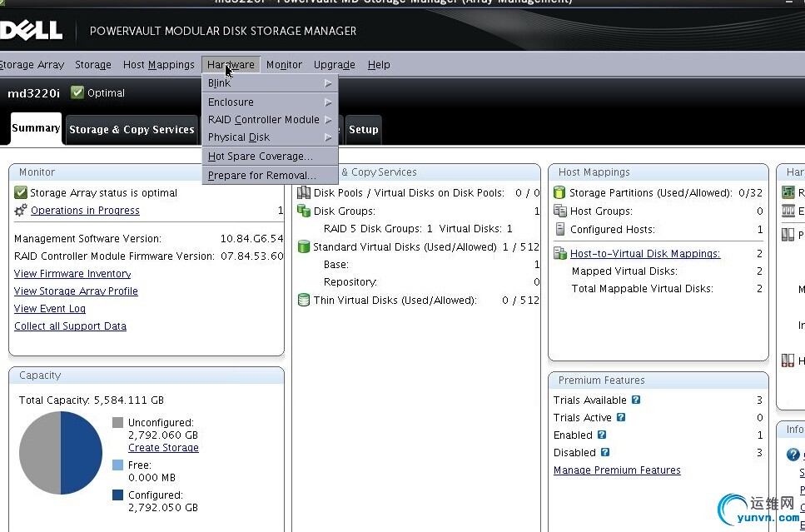The image size is (805, 532).
Task: Click help icon beside Disabled
Action: (x=604, y=452)
